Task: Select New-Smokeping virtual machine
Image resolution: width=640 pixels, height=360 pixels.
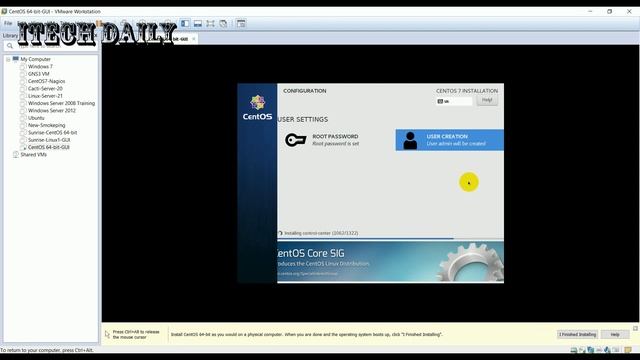Action: (x=47, y=125)
